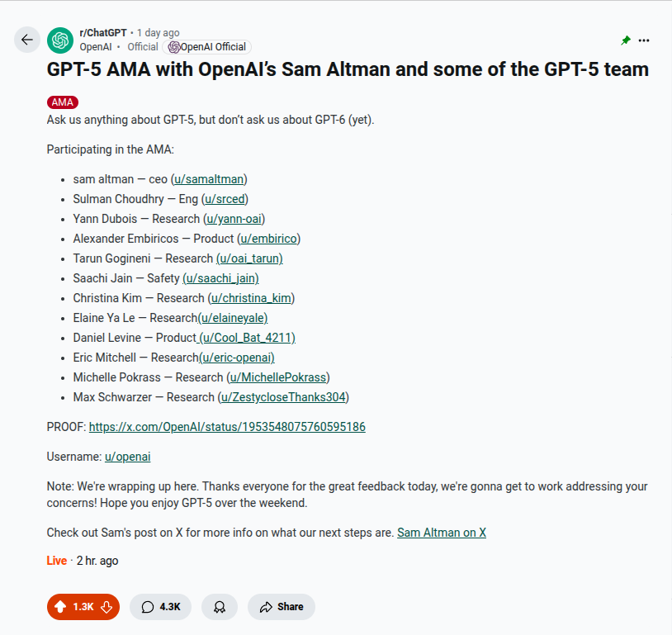This screenshot has height=635, width=672.
Task: Downvote the GPT-5 AMA post
Action: 106,607
